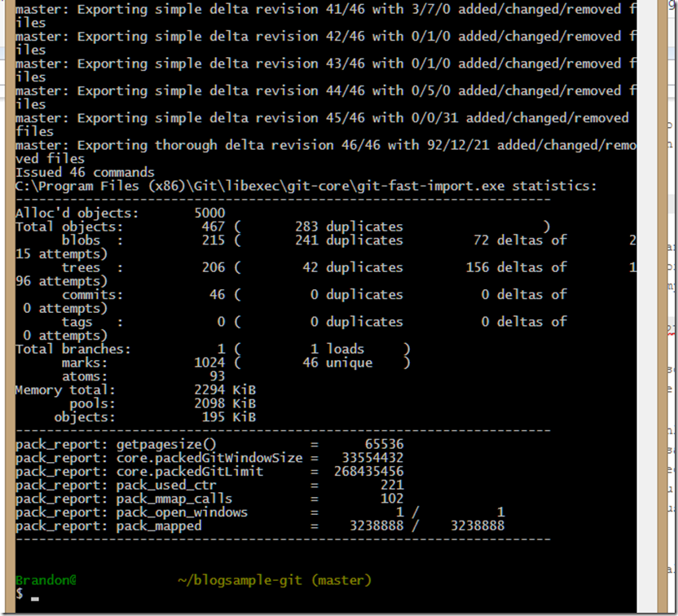
Task: Click the 'commits: 46' statistics row
Action: point(291,301)
